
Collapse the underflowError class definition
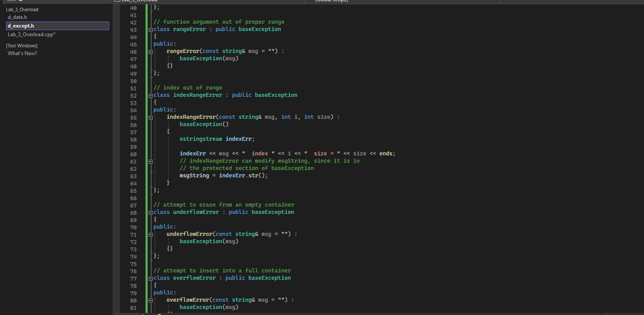click(x=150, y=212)
